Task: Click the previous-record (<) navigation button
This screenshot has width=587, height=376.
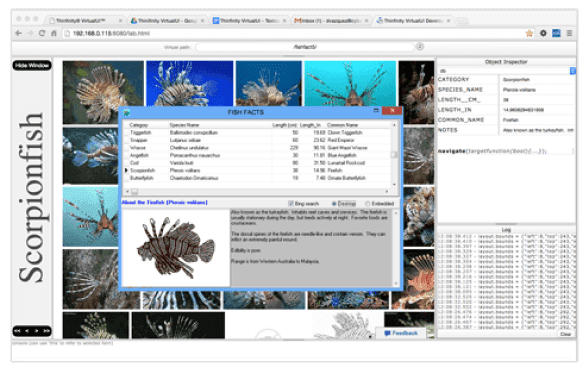Action: tap(27, 331)
